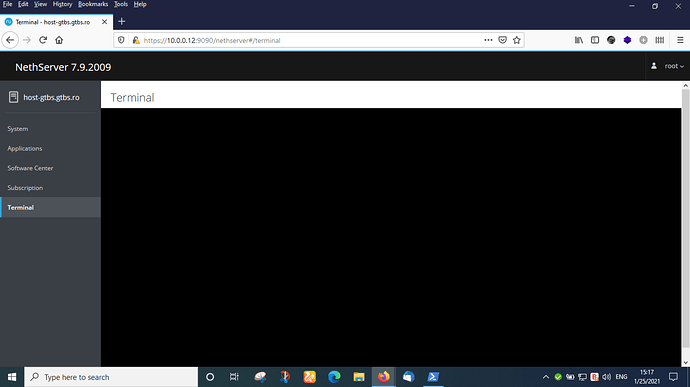The width and height of the screenshot is (690, 387).
Task: Click the tracking protection shield icon
Action: pos(121,40)
